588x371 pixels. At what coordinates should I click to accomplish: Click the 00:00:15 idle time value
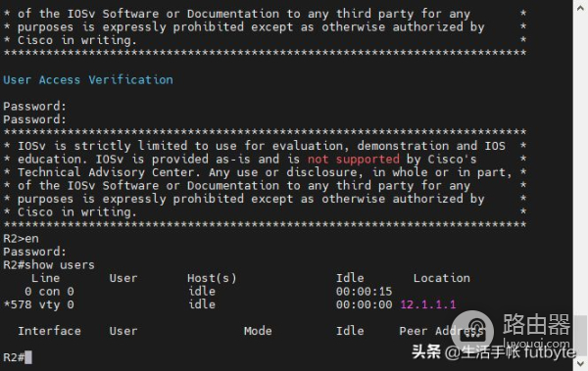click(x=364, y=291)
